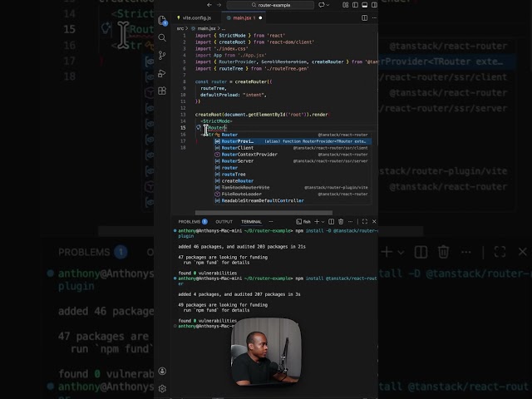Switch to the Output panel tab
532x399 pixels.
[224, 222]
